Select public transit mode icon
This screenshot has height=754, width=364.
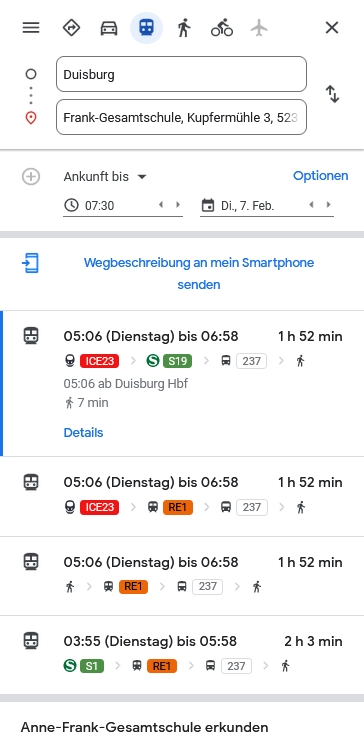coord(147,28)
